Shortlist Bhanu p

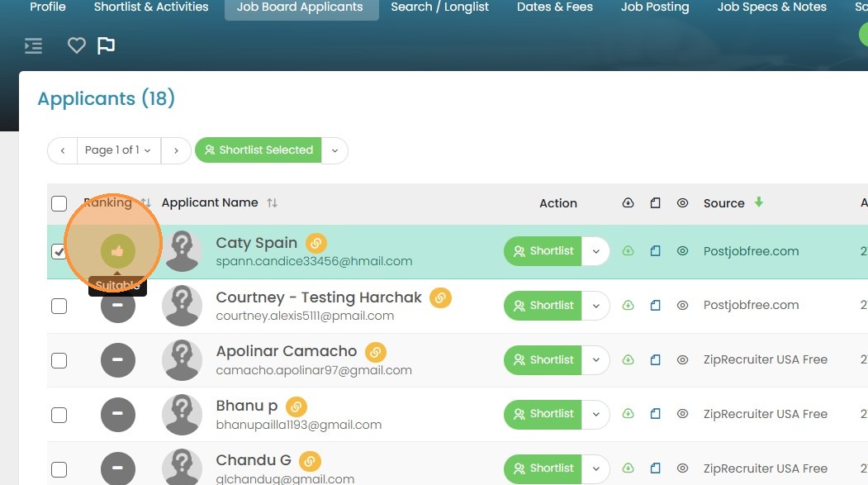coord(543,414)
